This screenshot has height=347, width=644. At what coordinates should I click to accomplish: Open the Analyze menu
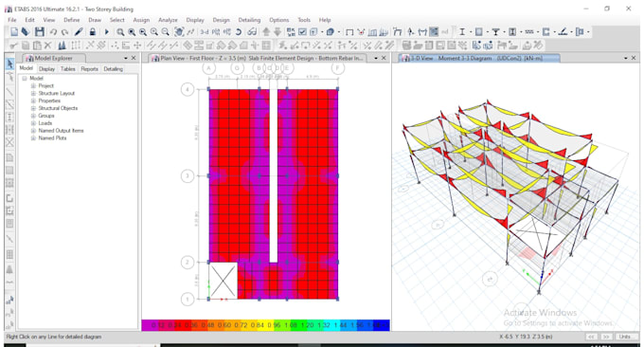pyautogui.click(x=168, y=20)
